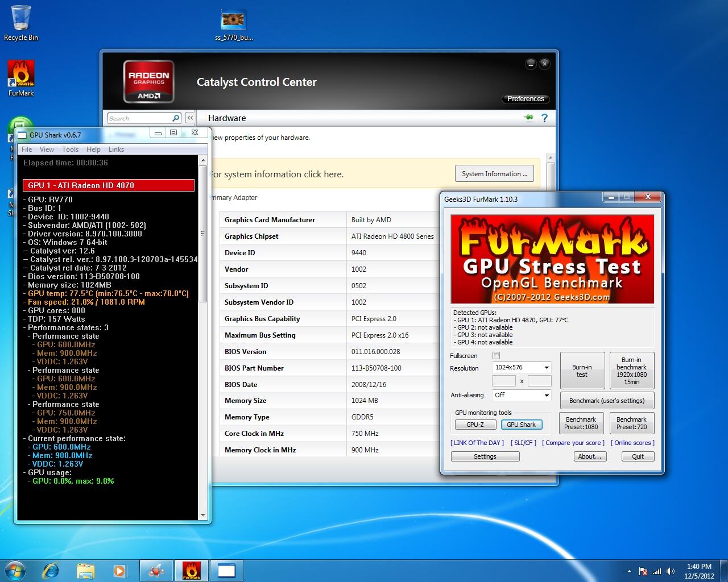Image resolution: width=728 pixels, height=582 pixels.
Task: Open Compare your score link
Action: click(573, 443)
